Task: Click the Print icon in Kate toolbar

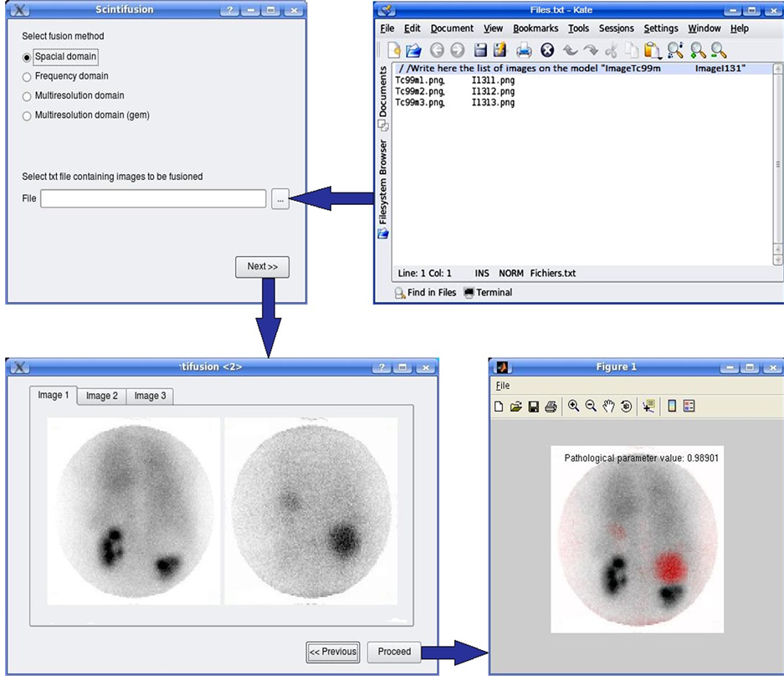Action: [524, 50]
